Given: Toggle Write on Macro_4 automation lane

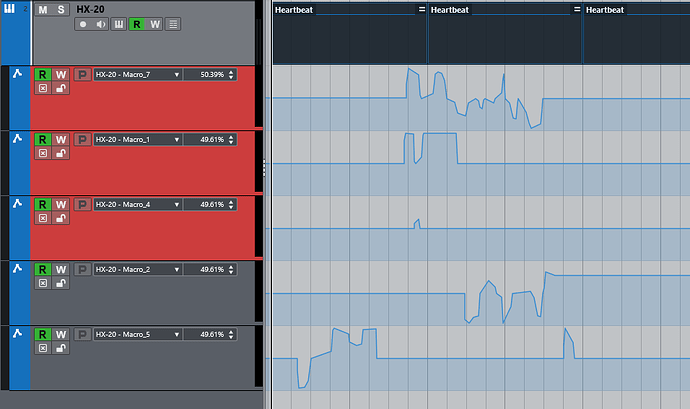Looking at the screenshot, I should point(61,204).
